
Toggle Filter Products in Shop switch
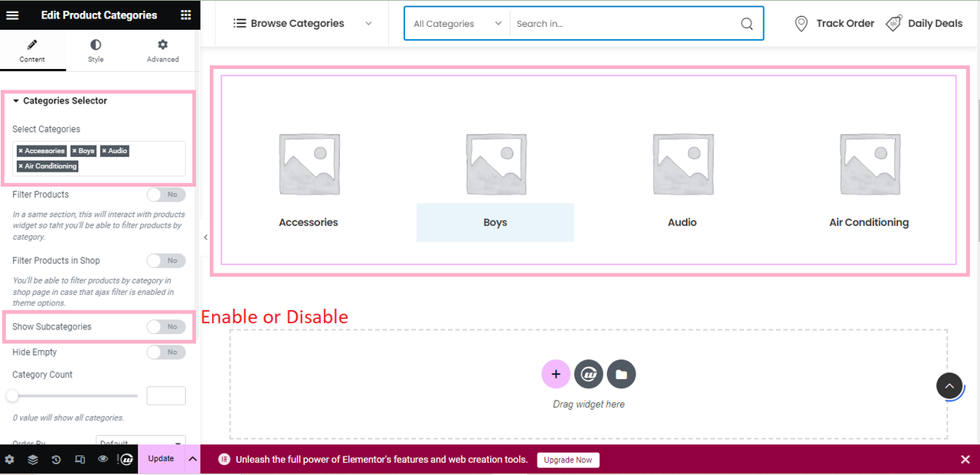[x=166, y=260]
